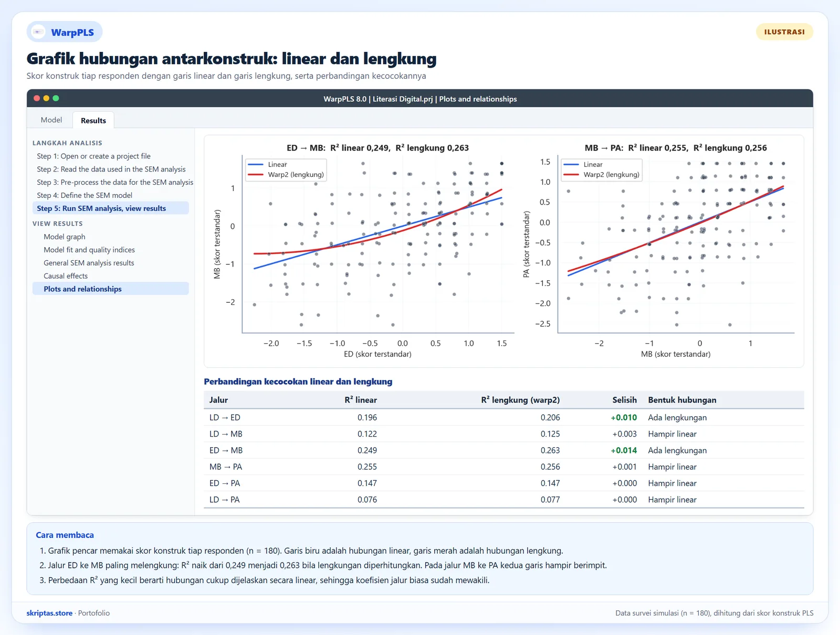Select the MB → PA row label in table
Image resolution: width=840 pixels, height=635 pixels.
226,467
